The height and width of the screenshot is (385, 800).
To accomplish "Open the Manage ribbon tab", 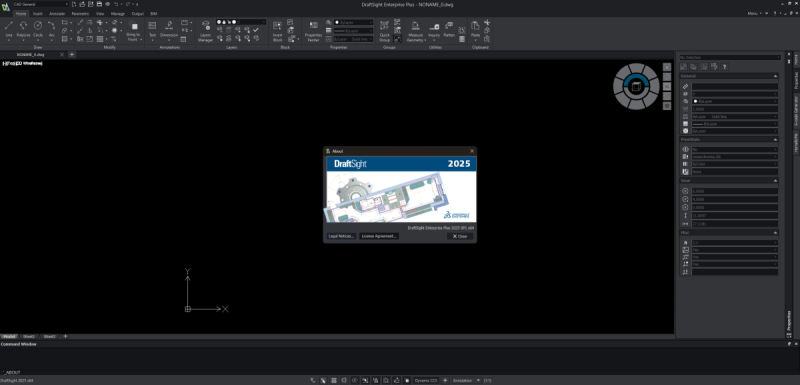I will pyautogui.click(x=118, y=14).
